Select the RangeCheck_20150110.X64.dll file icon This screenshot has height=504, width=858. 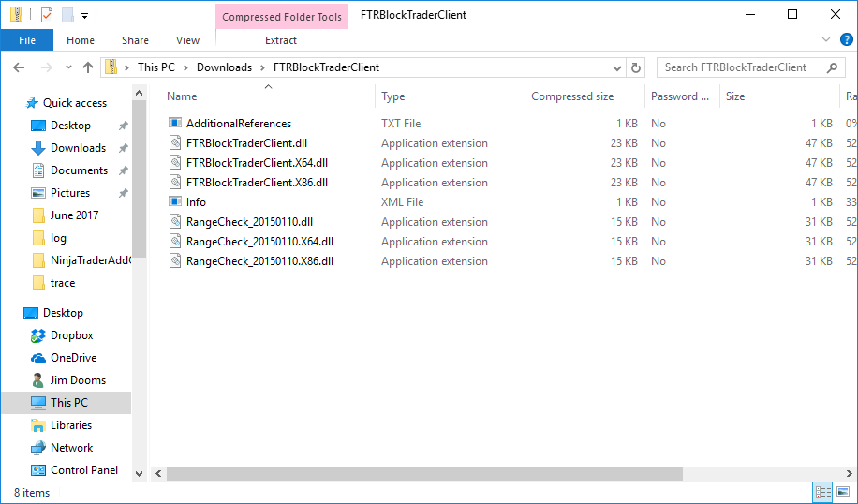point(175,242)
